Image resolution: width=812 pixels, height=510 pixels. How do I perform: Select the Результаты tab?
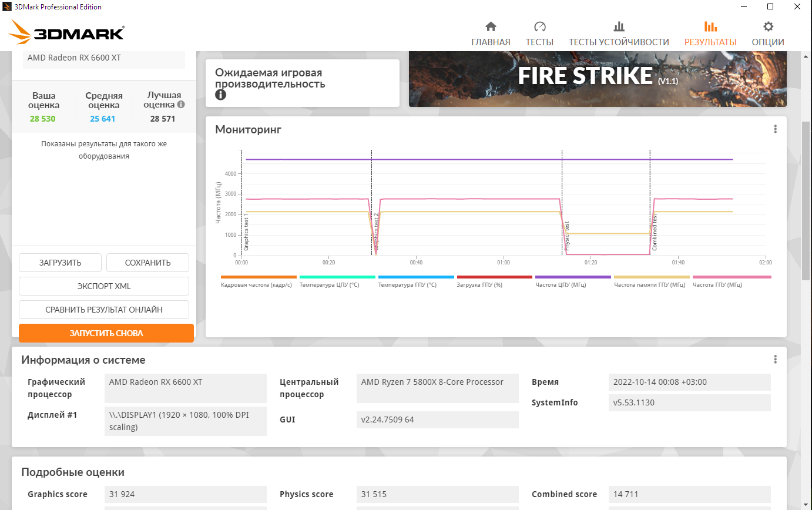710,33
